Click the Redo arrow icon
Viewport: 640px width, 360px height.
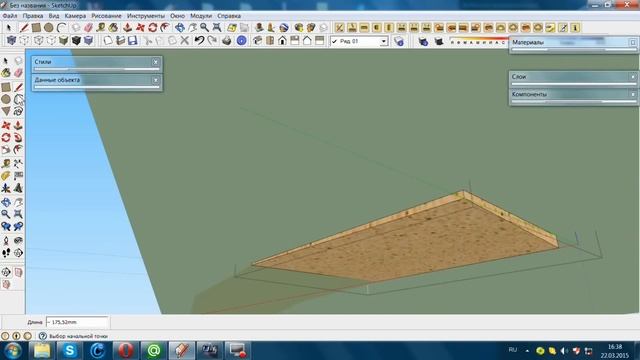212,40
